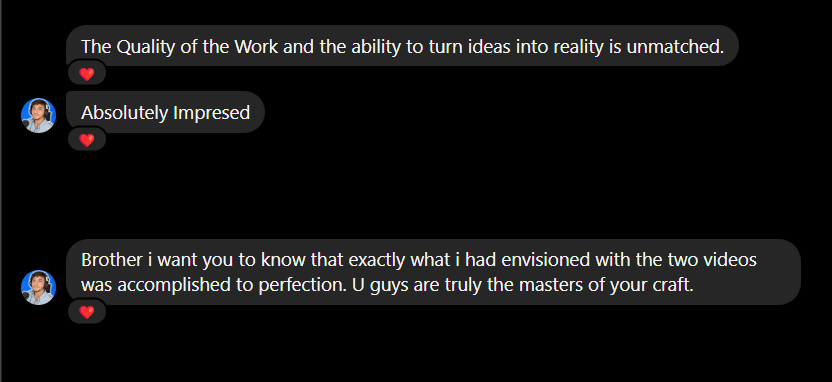Click the word 'unmatched' in the first message
The width and height of the screenshot is (832, 382).
tap(675, 47)
